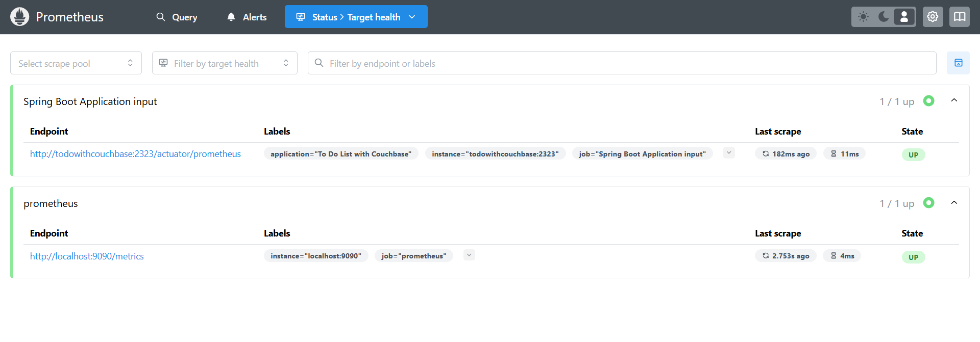Image resolution: width=980 pixels, height=342 pixels.
Task: Click application="To Do List with Couchbase" label
Action: tap(341, 154)
